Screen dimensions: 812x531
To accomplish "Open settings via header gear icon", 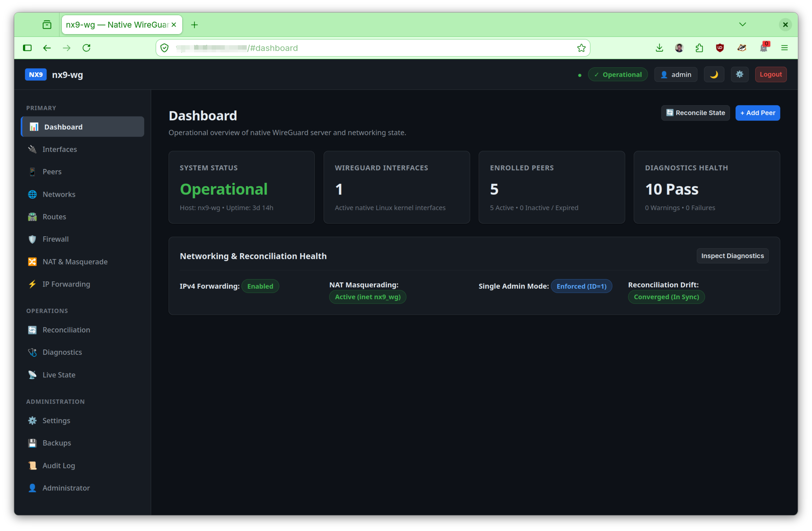I will coord(739,75).
